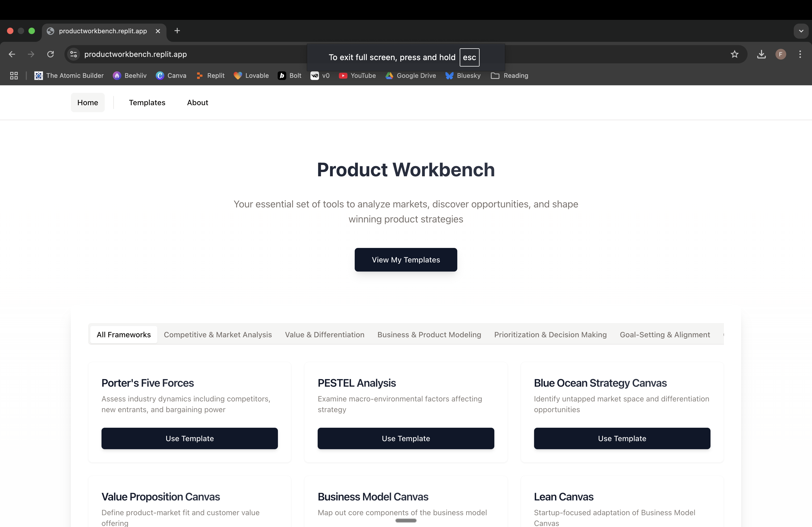The image size is (812, 527).
Task: Open the YouTube bookmark
Action: pyautogui.click(x=357, y=76)
